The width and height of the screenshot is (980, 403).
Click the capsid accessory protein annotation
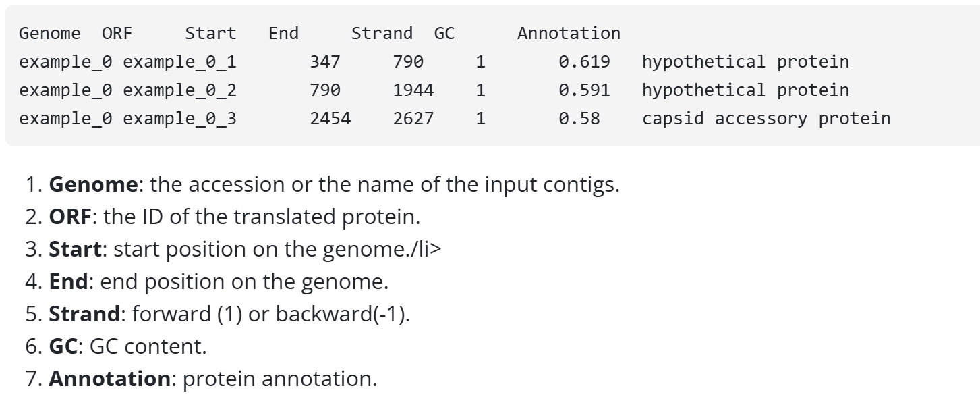(766, 119)
